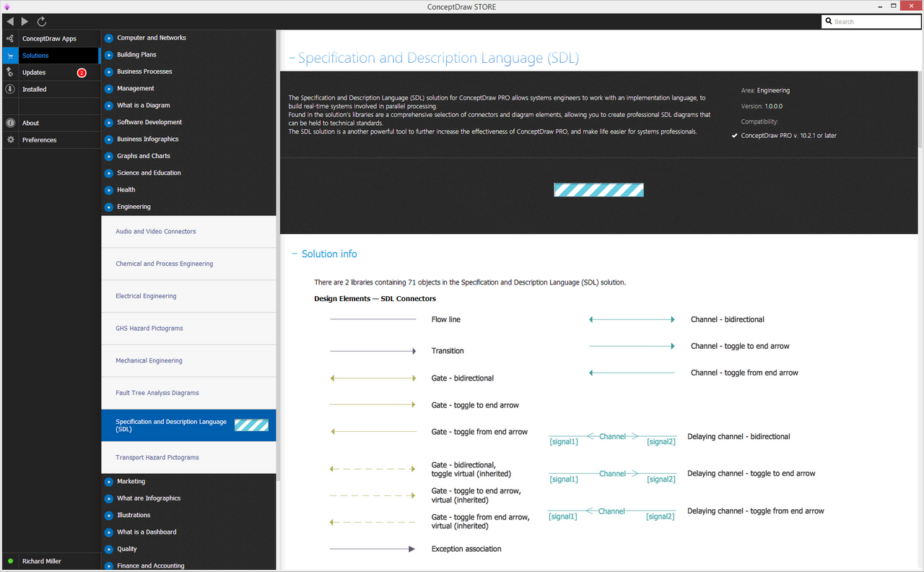Click the blue arrow icon beside Engineering

[109, 207]
